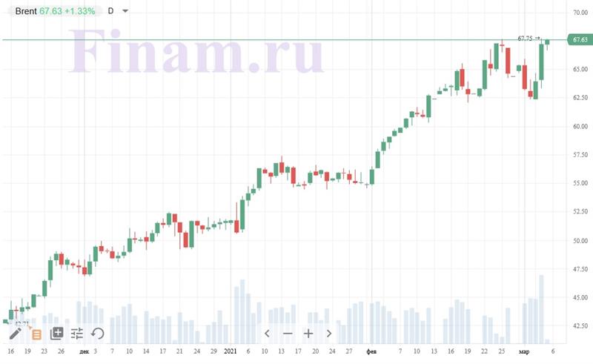Viewport: 593px width, 364px height.
Task: Click the 60.00 level on price scale
Action: coord(580,126)
